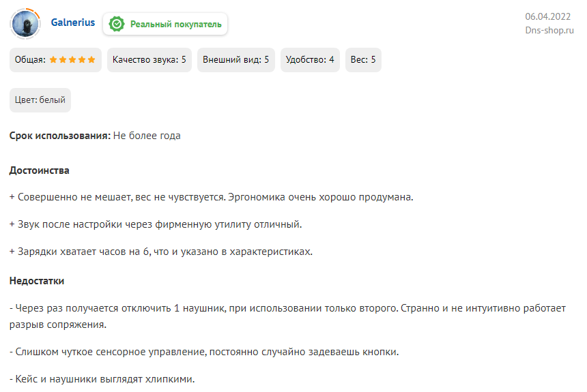Click the line about Звук после настройки

pos(156,224)
